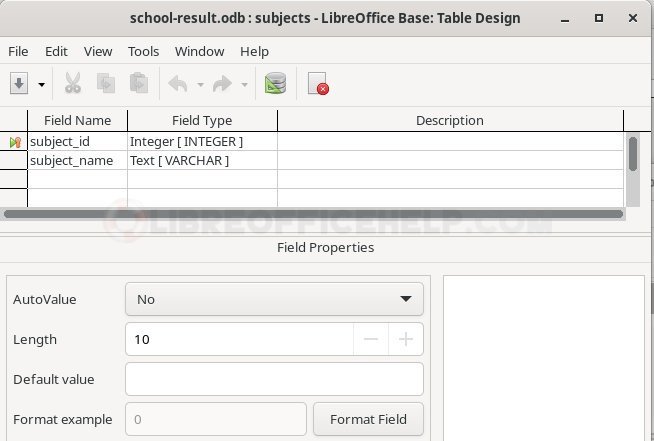Click the Redo arrow icon

point(222,84)
